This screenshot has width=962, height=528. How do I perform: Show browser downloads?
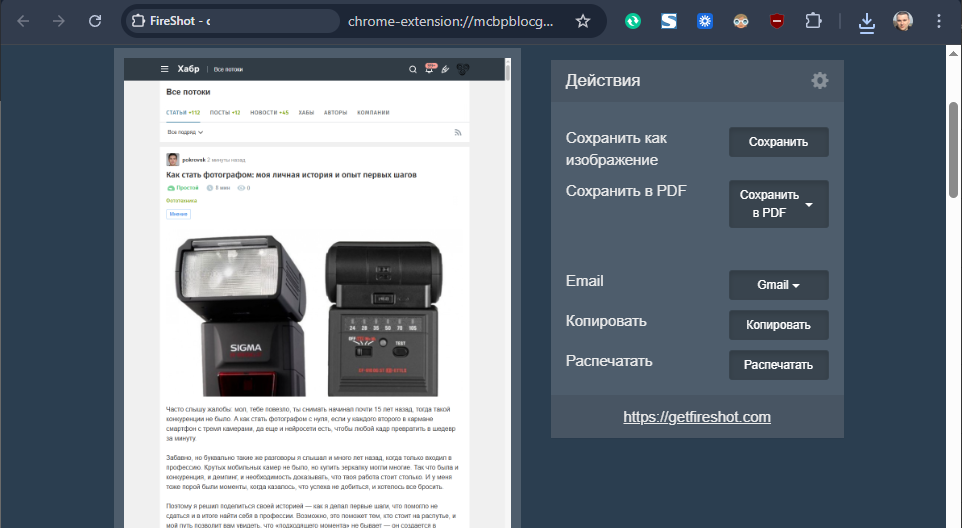pyautogui.click(x=866, y=23)
